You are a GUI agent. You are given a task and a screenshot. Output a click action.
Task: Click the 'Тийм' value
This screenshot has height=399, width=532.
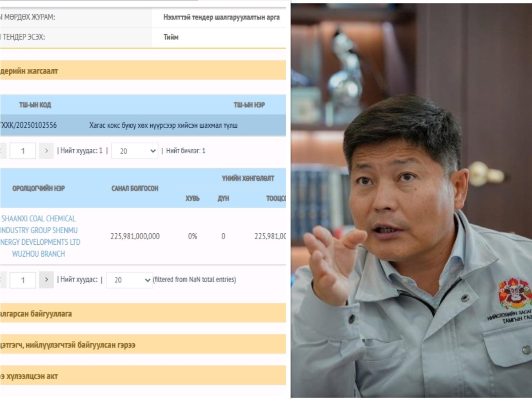[x=171, y=37]
